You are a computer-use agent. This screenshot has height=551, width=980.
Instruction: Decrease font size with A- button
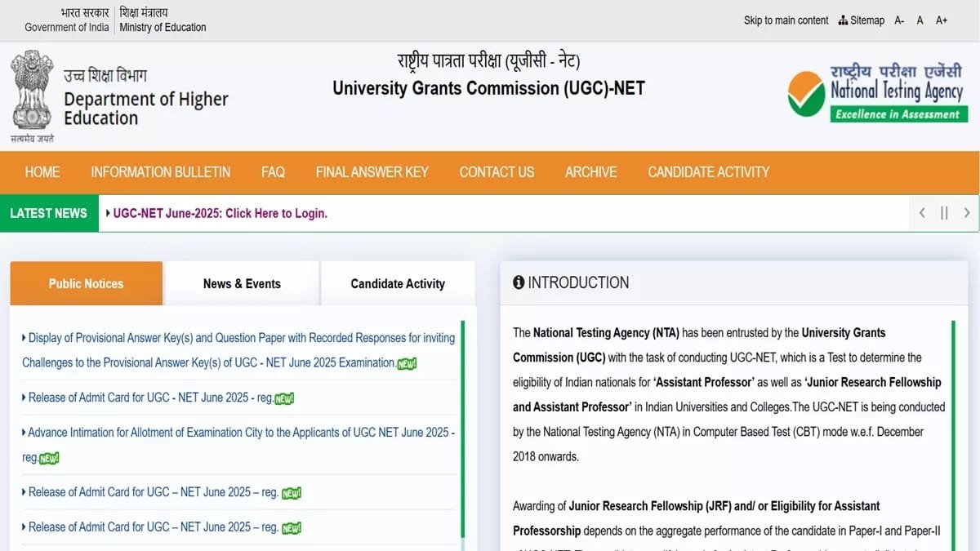point(899,20)
